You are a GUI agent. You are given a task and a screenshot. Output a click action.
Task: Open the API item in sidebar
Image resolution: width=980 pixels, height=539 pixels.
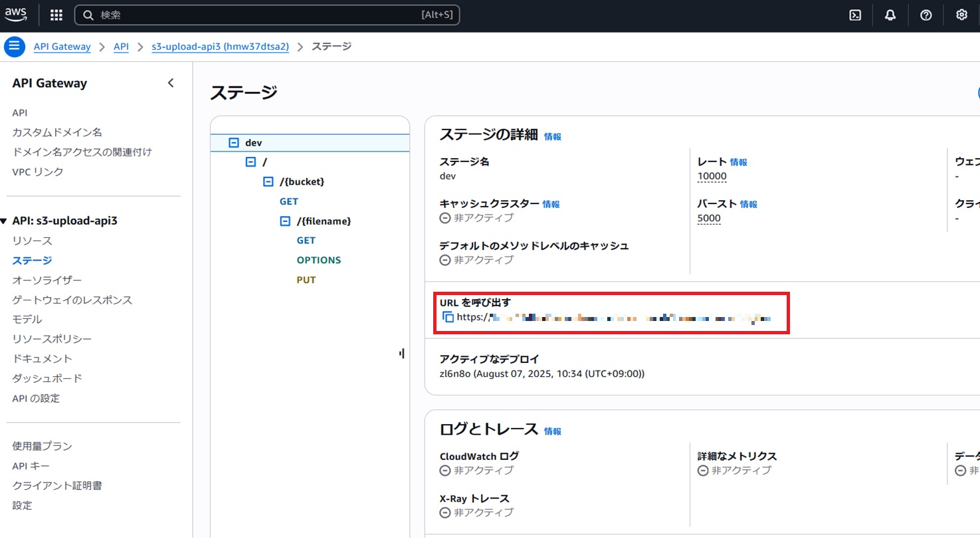click(20, 113)
